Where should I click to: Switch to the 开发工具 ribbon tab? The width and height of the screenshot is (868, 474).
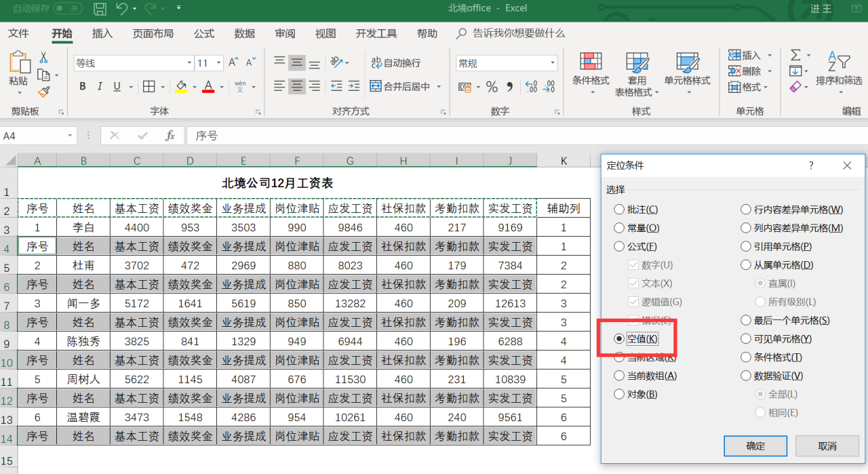(376, 33)
